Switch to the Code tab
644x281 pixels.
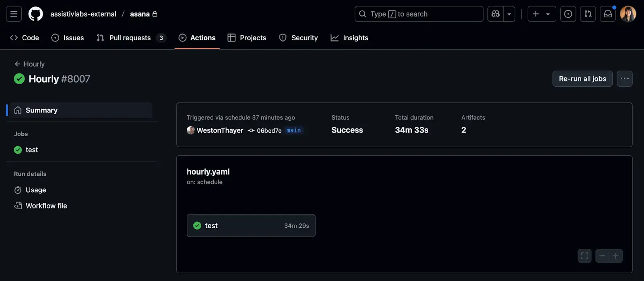pyautogui.click(x=25, y=38)
